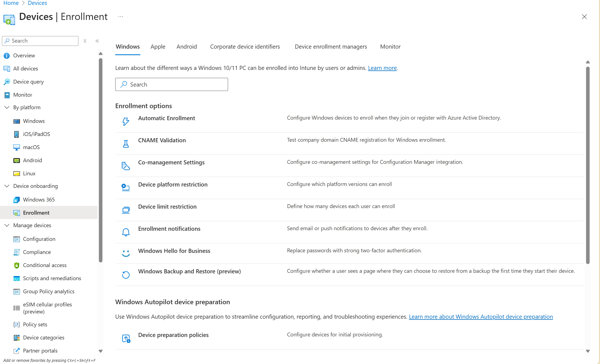Click Windows Hello for Business smiley icon
The height and width of the screenshot is (364, 600).
point(126,253)
